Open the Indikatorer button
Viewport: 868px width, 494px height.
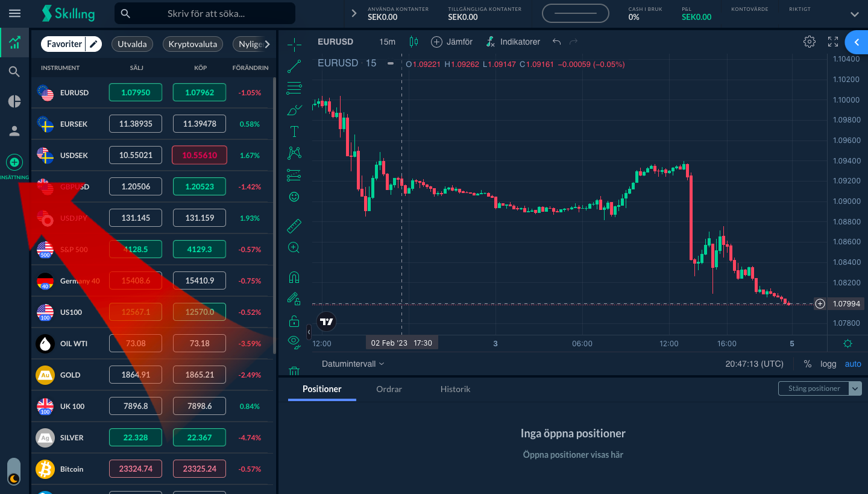(x=513, y=42)
